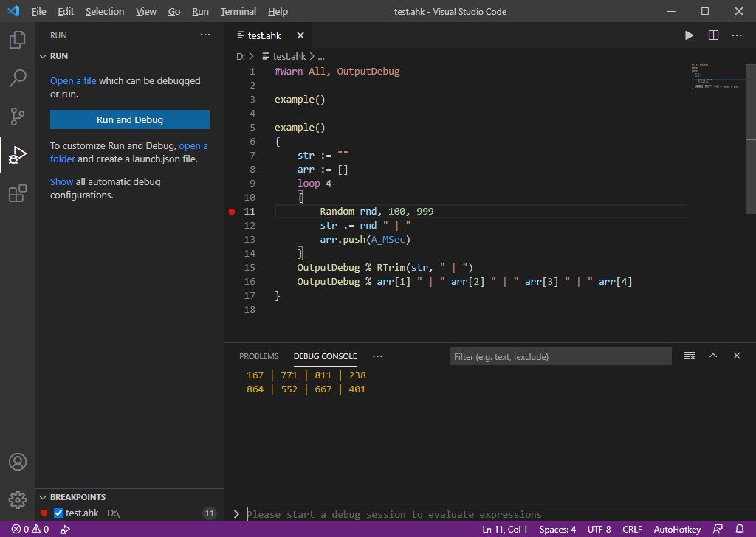This screenshot has width=756, height=537.
Task: Click the Run and Debug button
Action: pos(130,119)
